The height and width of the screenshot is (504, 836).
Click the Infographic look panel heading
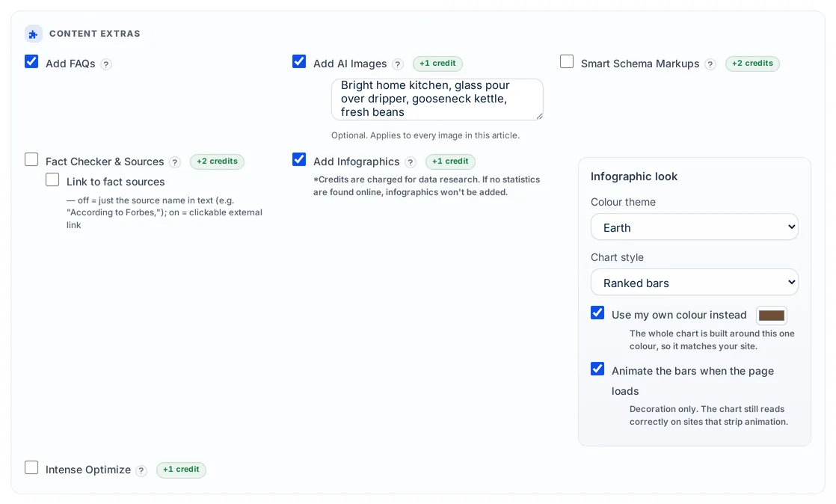[634, 176]
